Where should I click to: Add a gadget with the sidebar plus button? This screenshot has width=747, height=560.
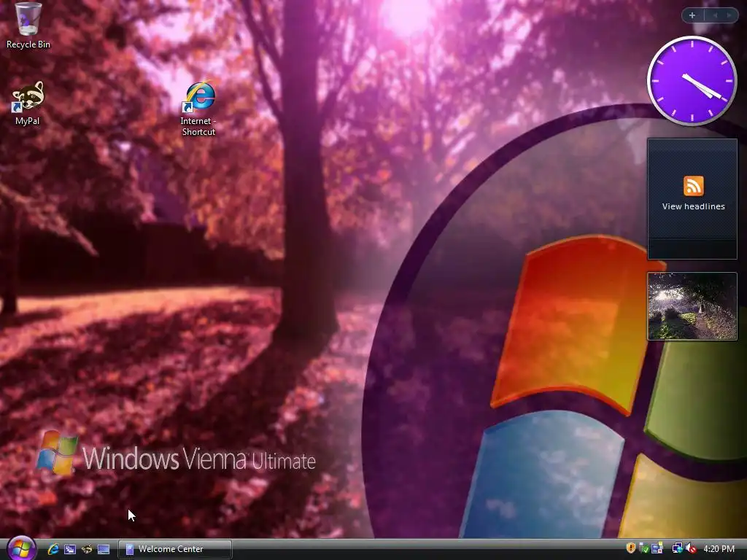(x=692, y=15)
